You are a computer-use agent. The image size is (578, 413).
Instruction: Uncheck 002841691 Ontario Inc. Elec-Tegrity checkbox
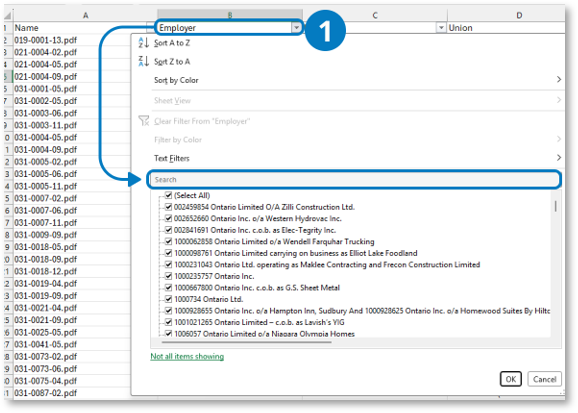click(x=168, y=230)
